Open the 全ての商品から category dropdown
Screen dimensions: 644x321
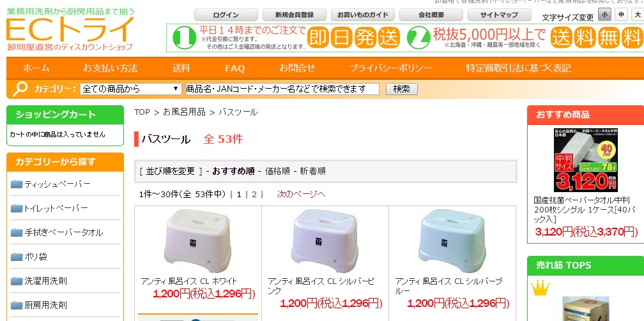130,89
